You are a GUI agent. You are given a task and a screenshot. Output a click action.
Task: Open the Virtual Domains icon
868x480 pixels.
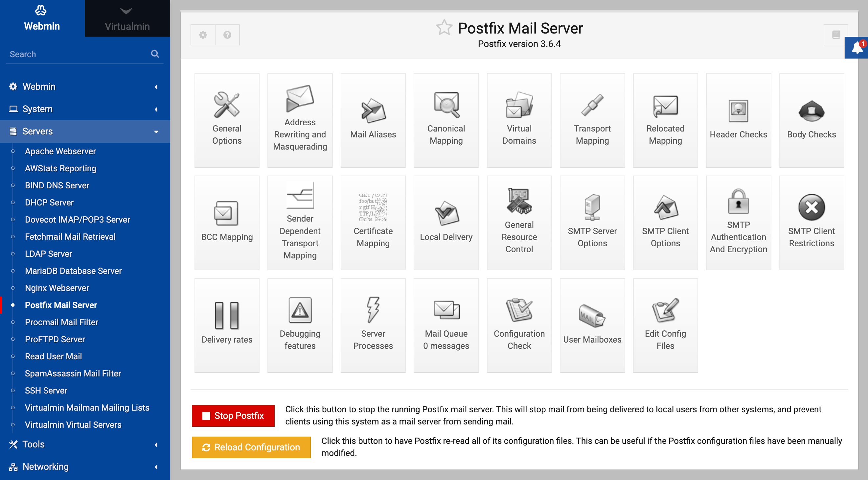coord(519,120)
